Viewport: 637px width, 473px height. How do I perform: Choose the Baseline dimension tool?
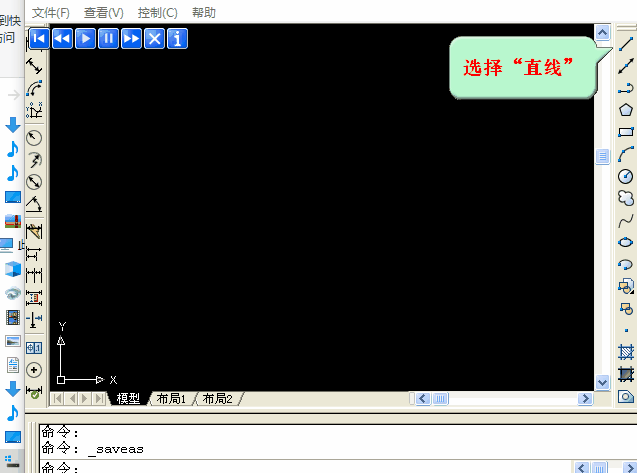click(x=34, y=254)
